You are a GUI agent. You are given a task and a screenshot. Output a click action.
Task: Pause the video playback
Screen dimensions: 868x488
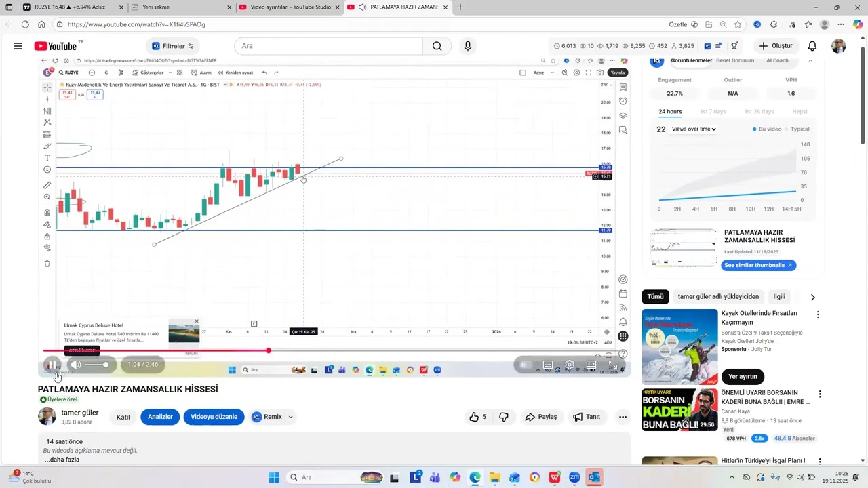[x=52, y=365]
